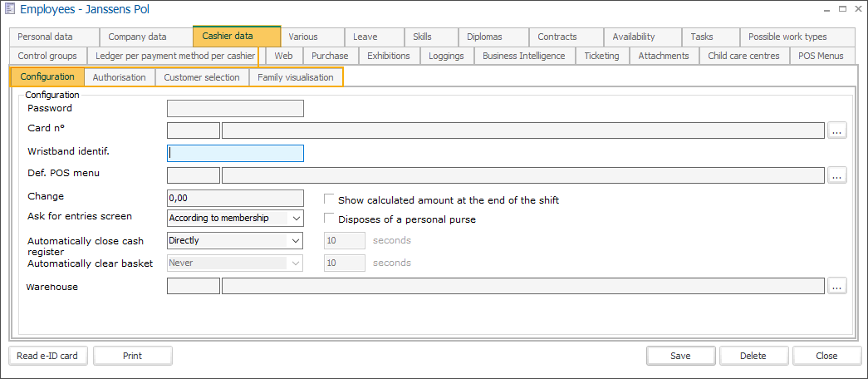Focus the Card n° code field
The width and height of the screenshot is (868, 379).
coord(194,130)
